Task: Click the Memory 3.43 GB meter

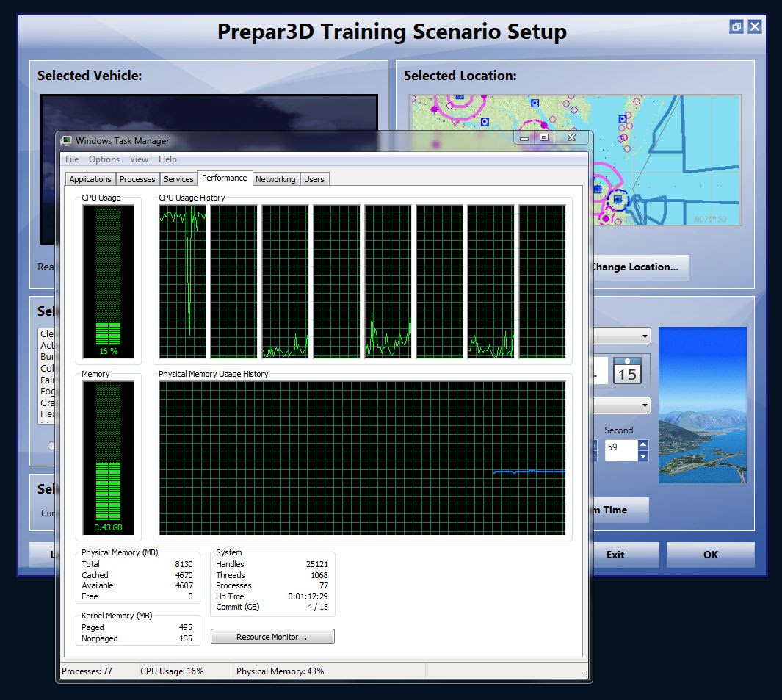Action: tap(108, 458)
